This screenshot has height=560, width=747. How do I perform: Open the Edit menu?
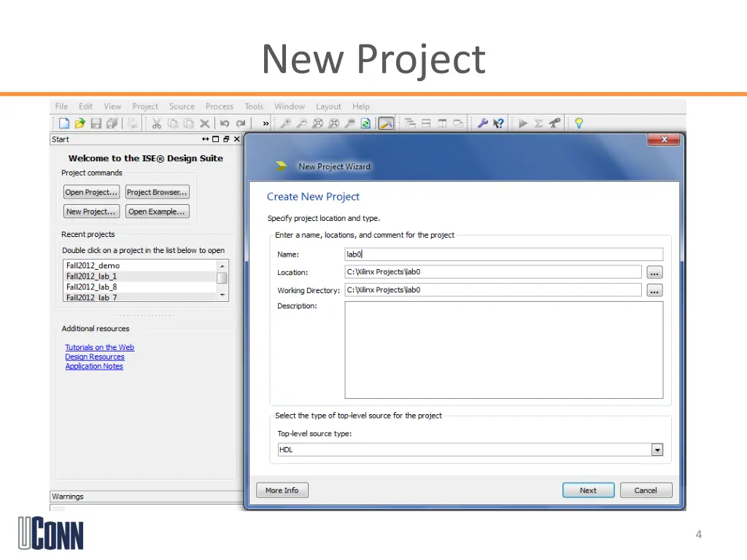pyautogui.click(x=86, y=106)
